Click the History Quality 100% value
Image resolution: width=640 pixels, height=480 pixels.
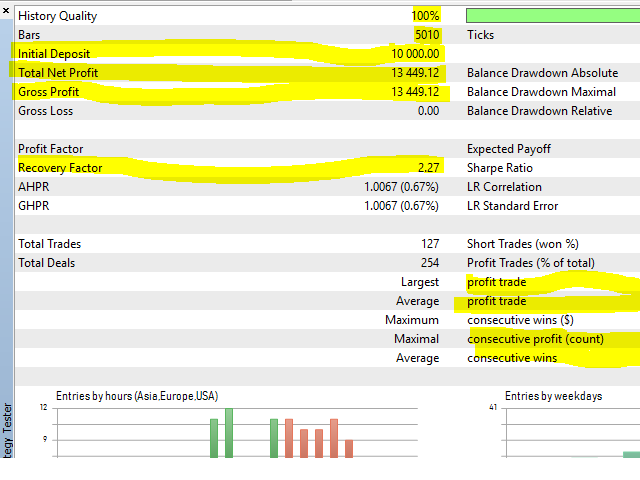point(425,16)
